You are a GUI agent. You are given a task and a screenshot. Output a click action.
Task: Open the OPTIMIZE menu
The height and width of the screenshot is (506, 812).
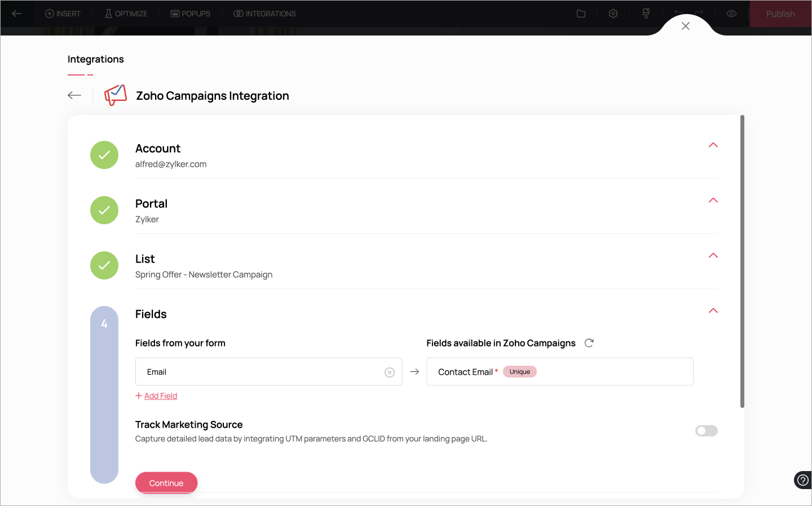126,14
